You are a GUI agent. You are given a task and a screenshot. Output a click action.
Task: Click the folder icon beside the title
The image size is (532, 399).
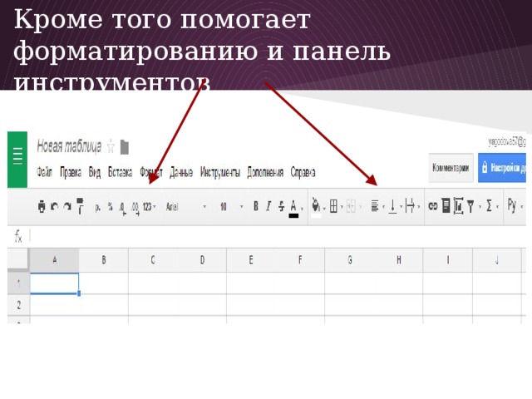click(125, 147)
